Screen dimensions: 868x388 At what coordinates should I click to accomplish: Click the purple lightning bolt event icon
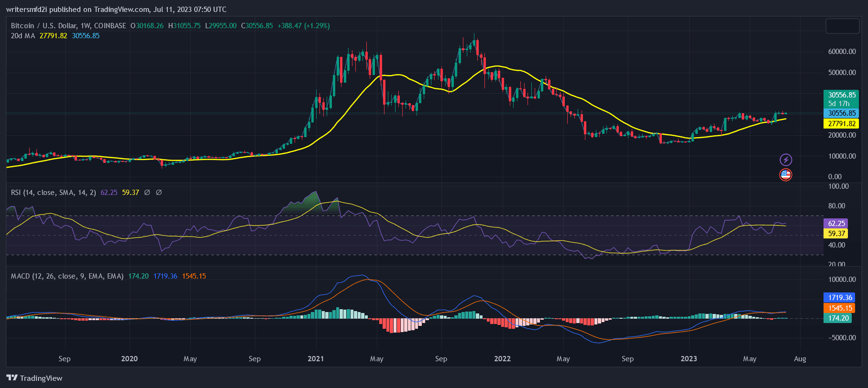click(786, 160)
